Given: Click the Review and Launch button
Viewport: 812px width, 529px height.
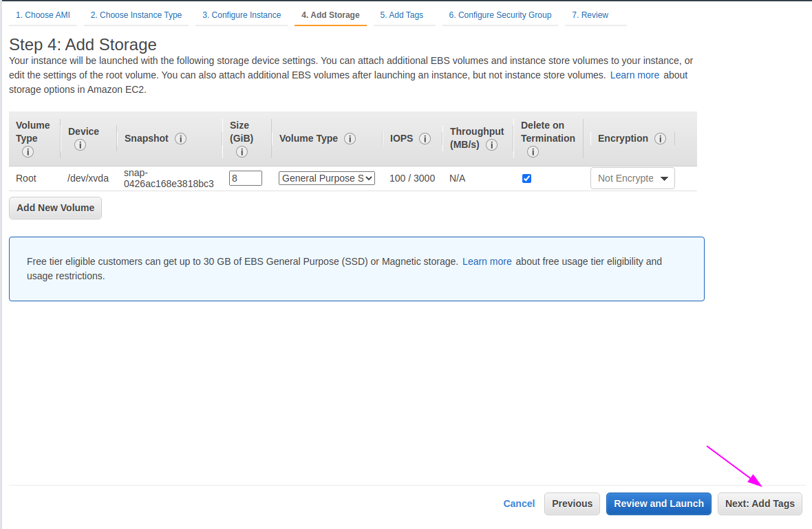Looking at the screenshot, I should [x=659, y=504].
